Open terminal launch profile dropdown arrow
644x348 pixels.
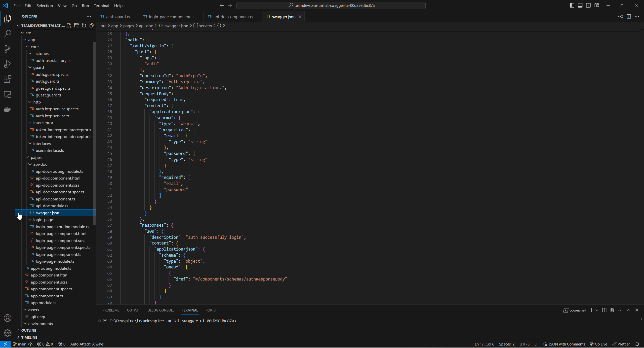point(597,310)
